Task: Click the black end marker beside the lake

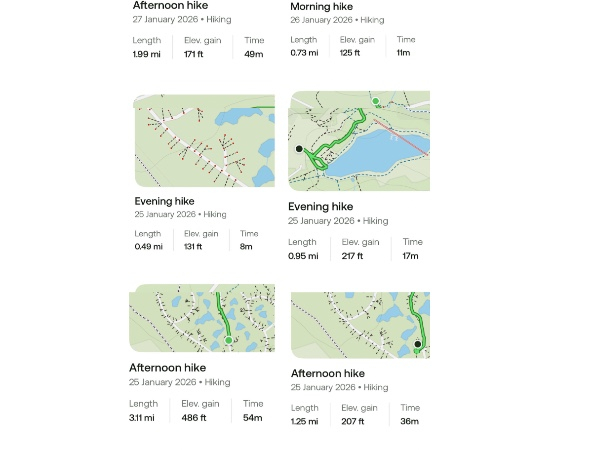Action: pyautogui.click(x=299, y=149)
